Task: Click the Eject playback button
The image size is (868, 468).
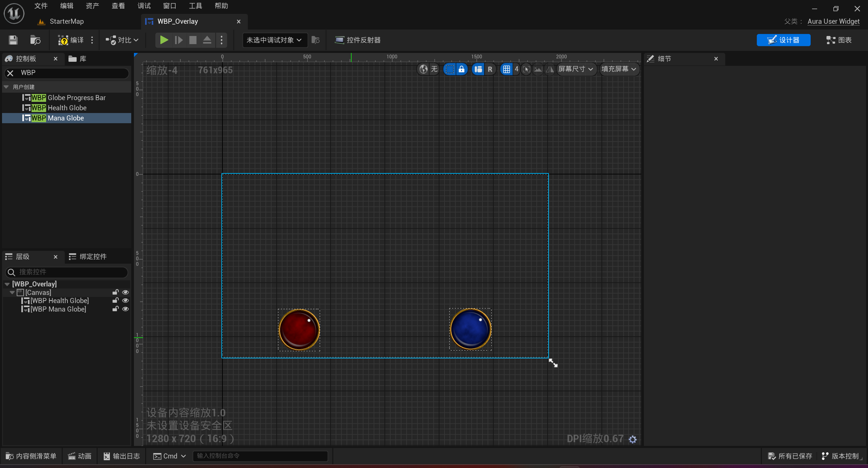Action: tap(207, 40)
